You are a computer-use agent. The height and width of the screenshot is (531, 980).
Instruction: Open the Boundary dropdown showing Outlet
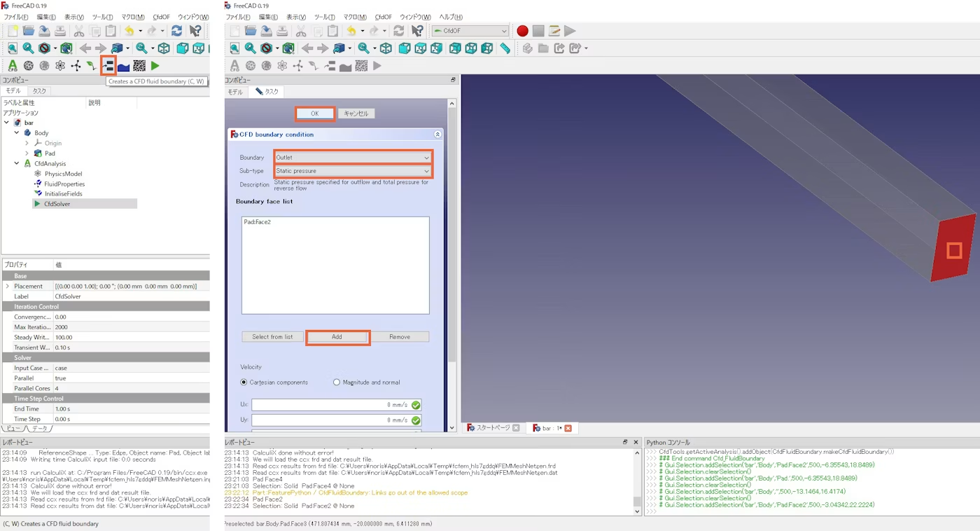click(x=353, y=158)
